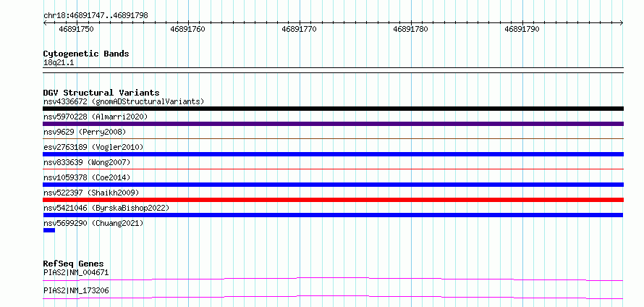Click the blue nsv1059378 variant bar

333,185
